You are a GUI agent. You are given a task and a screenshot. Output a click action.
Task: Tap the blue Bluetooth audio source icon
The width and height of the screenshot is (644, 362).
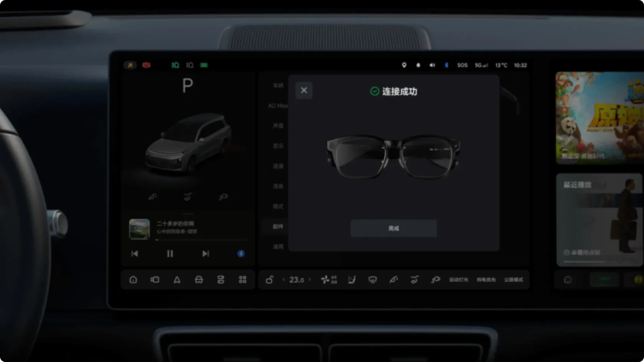pyautogui.click(x=241, y=253)
